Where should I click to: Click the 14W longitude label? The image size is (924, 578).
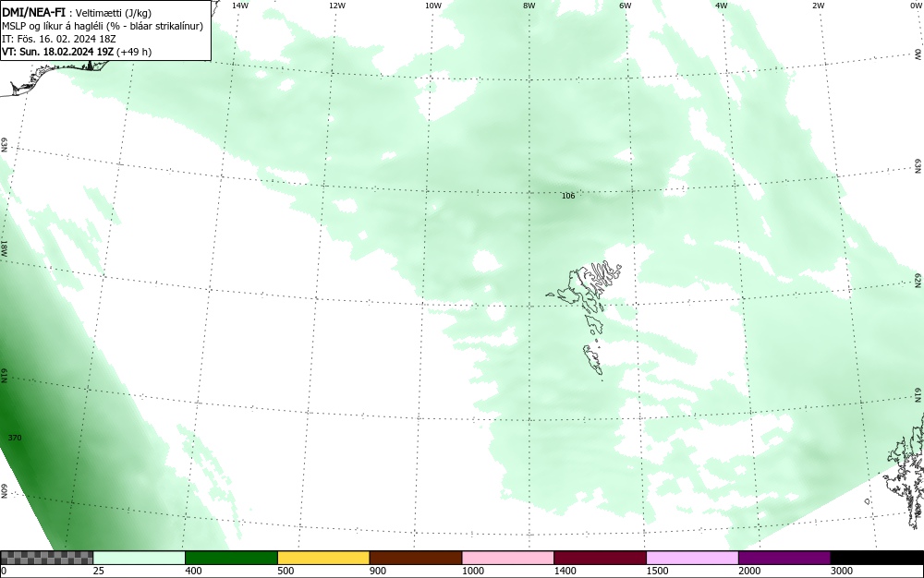click(240, 6)
